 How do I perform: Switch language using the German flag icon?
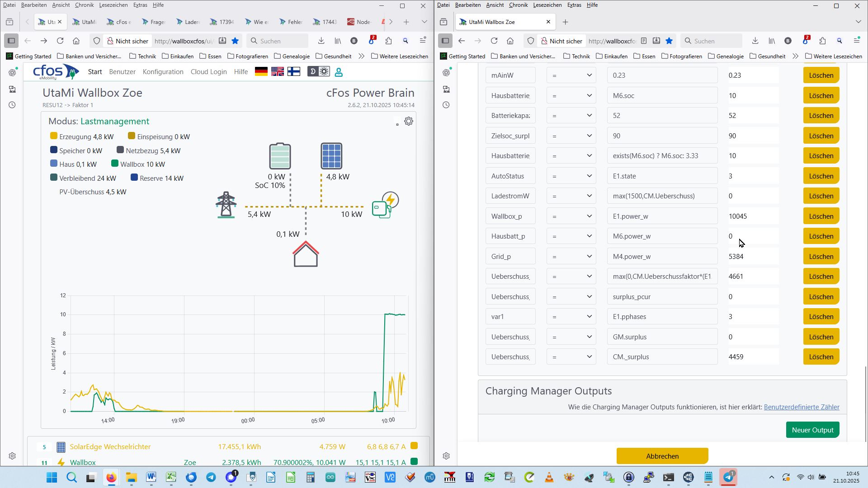click(x=261, y=71)
